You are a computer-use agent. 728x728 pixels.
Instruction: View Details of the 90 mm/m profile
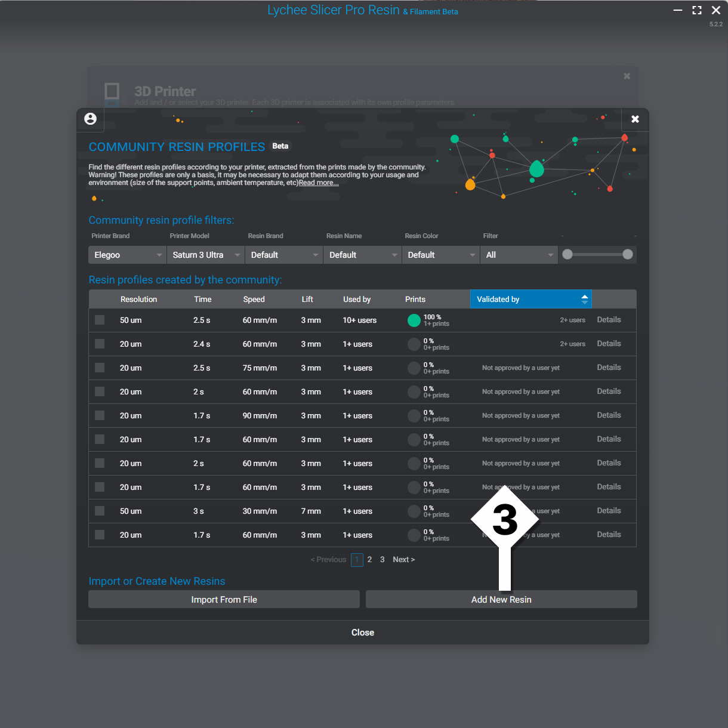pyautogui.click(x=609, y=415)
